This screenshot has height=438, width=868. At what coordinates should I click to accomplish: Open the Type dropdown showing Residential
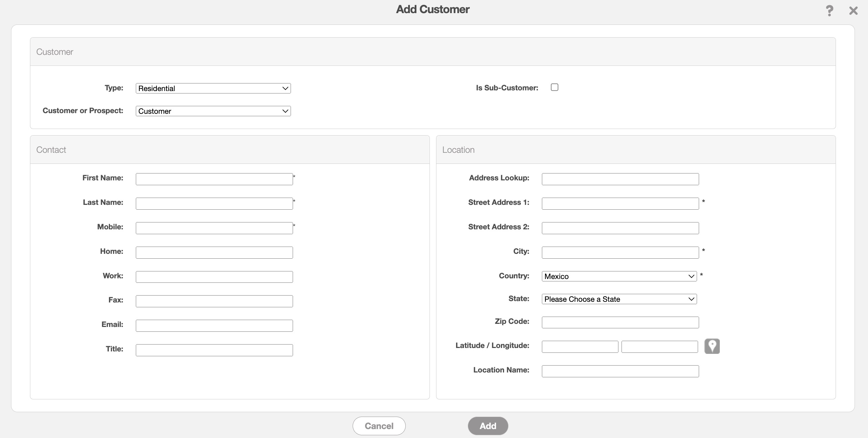coord(213,88)
